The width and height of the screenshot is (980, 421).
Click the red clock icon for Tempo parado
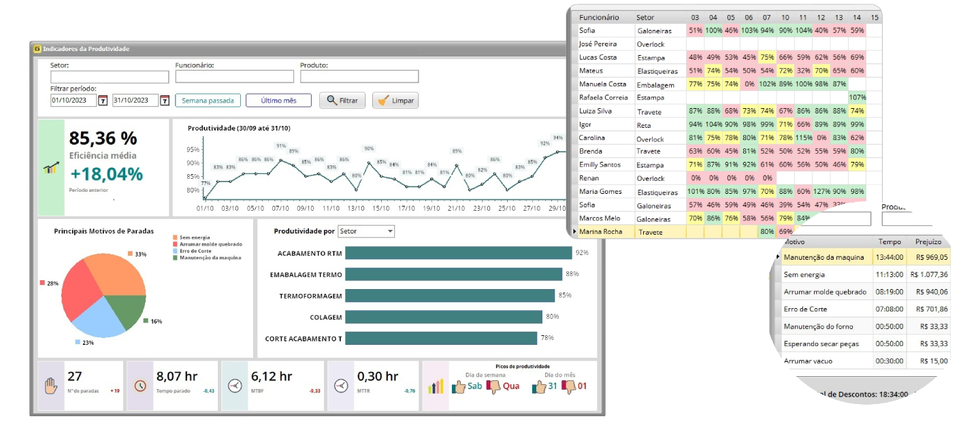click(x=140, y=386)
